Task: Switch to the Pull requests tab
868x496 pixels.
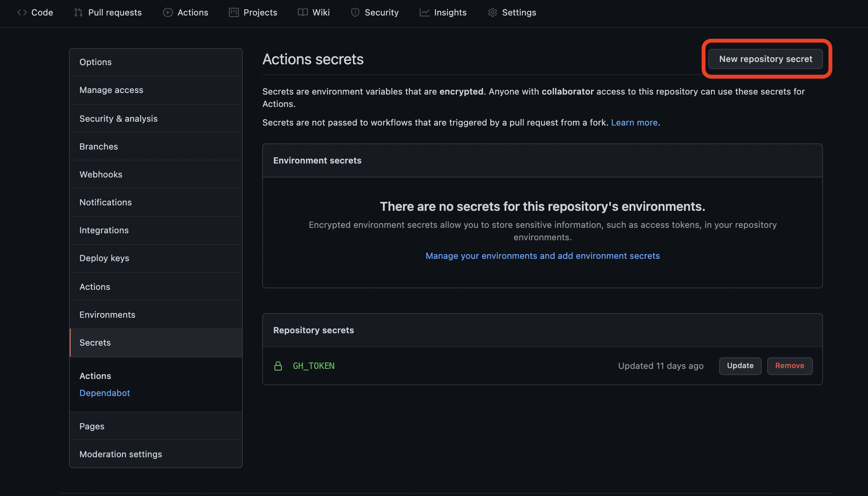Action: [x=115, y=12]
